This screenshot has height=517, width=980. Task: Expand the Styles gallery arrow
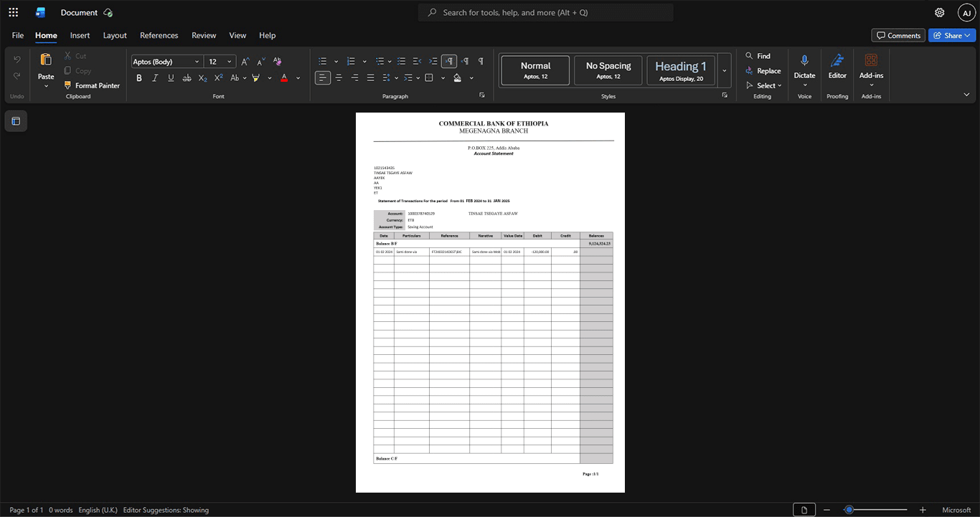pyautogui.click(x=724, y=71)
